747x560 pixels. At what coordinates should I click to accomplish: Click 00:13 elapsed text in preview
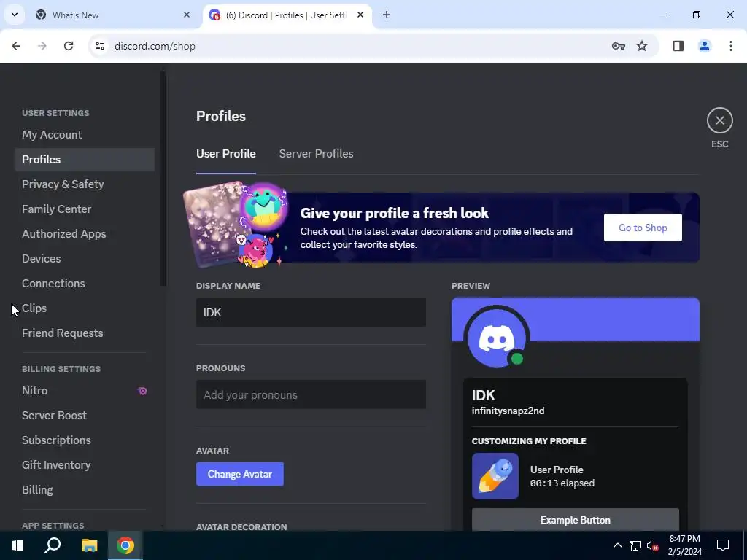(x=562, y=483)
